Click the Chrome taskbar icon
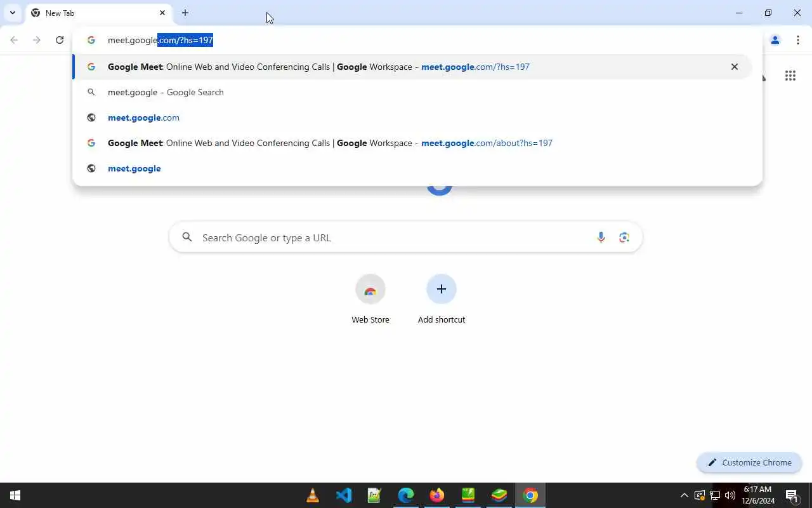The width and height of the screenshot is (812, 508). click(x=530, y=495)
